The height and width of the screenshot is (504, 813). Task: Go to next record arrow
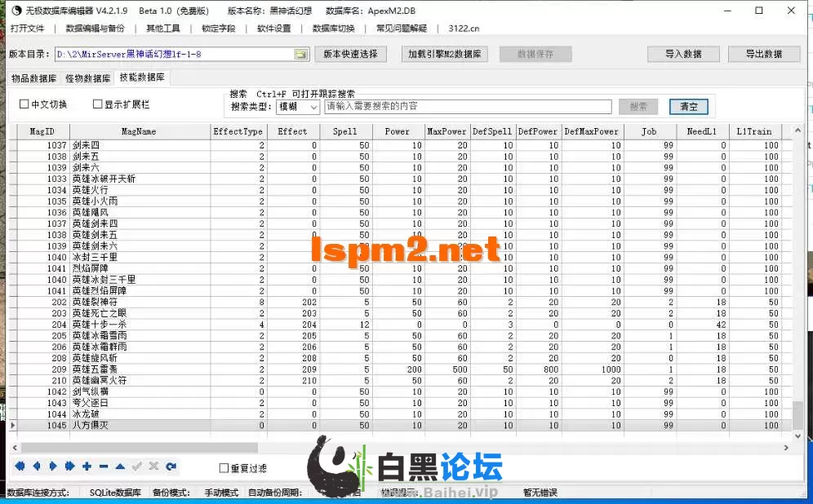(53, 466)
